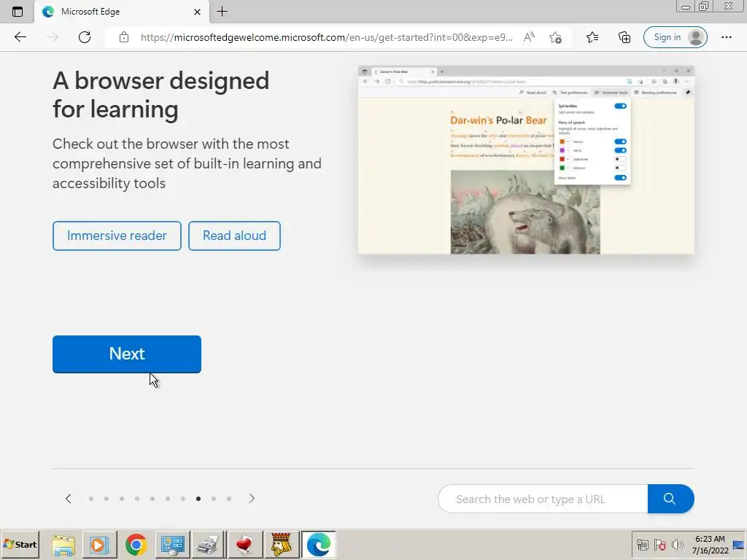Open the volume speaker tray icon
This screenshot has width=747, height=560.
pos(677,545)
